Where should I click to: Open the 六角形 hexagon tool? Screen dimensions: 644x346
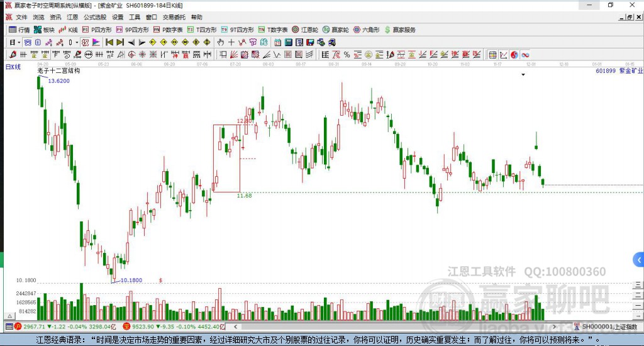point(367,30)
